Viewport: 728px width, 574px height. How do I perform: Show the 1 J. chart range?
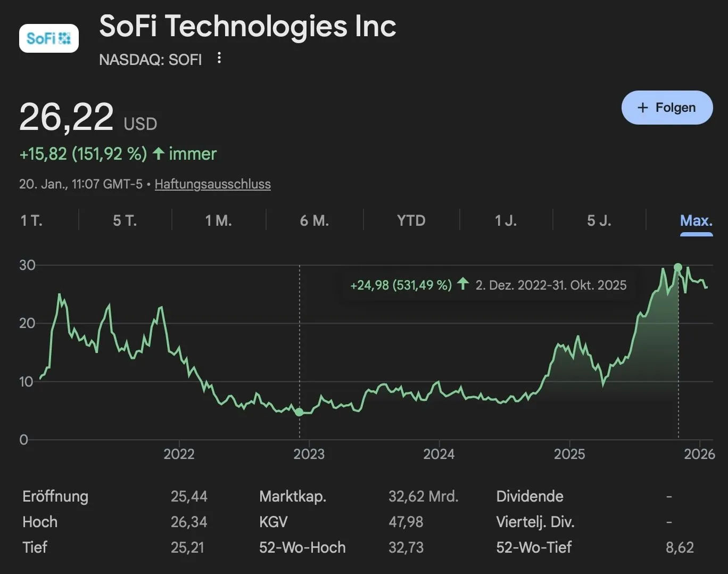point(506,220)
